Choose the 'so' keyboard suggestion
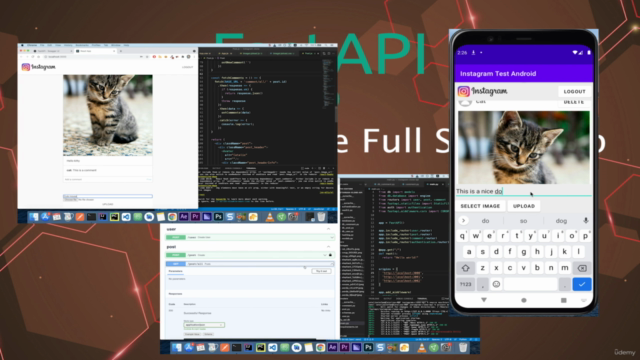The image size is (640, 360). (523, 221)
